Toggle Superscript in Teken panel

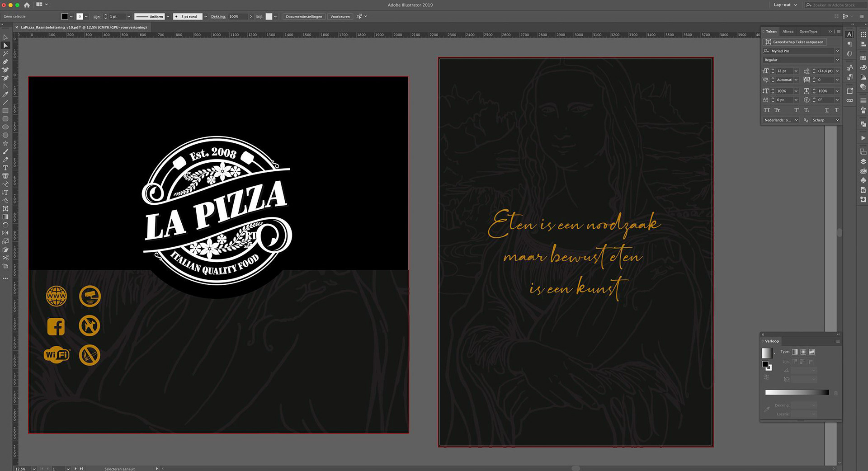797,110
